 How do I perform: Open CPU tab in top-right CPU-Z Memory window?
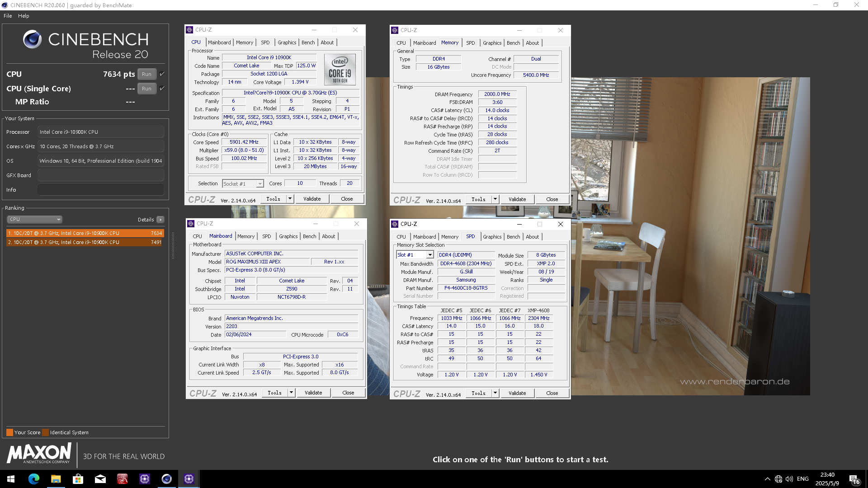(x=401, y=43)
